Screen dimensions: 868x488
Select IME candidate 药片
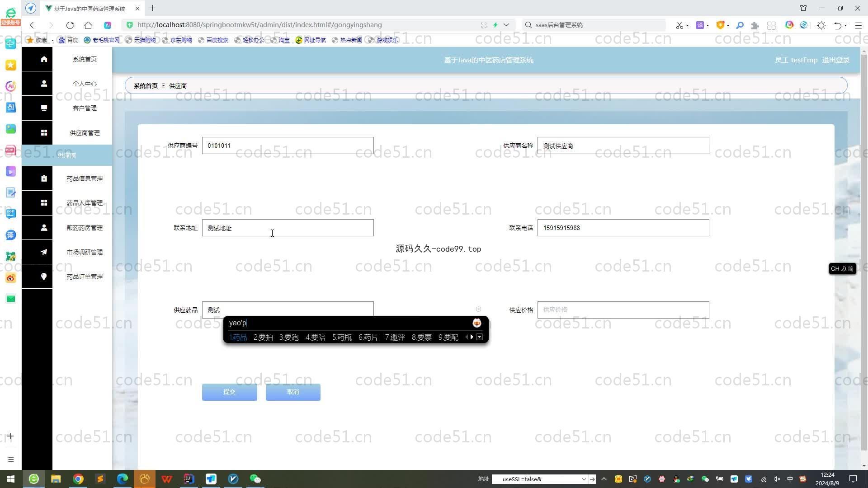[368, 337]
